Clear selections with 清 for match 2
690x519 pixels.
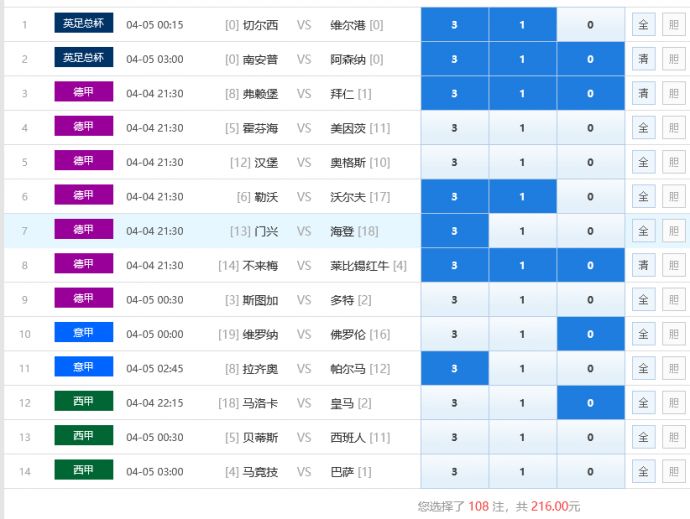pyautogui.click(x=643, y=59)
